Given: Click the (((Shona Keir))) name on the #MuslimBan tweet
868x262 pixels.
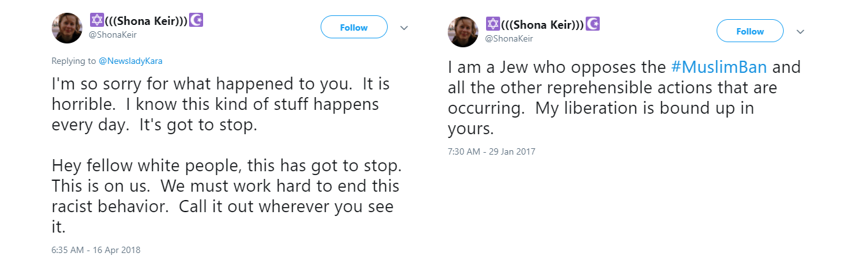Looking at the screenshot, I should [x=543, y=25].
